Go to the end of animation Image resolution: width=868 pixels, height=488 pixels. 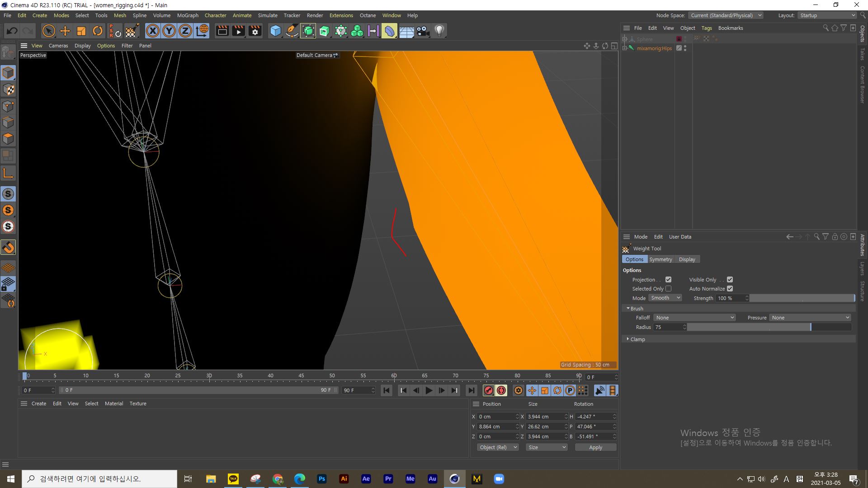click(x=471, y=390)
